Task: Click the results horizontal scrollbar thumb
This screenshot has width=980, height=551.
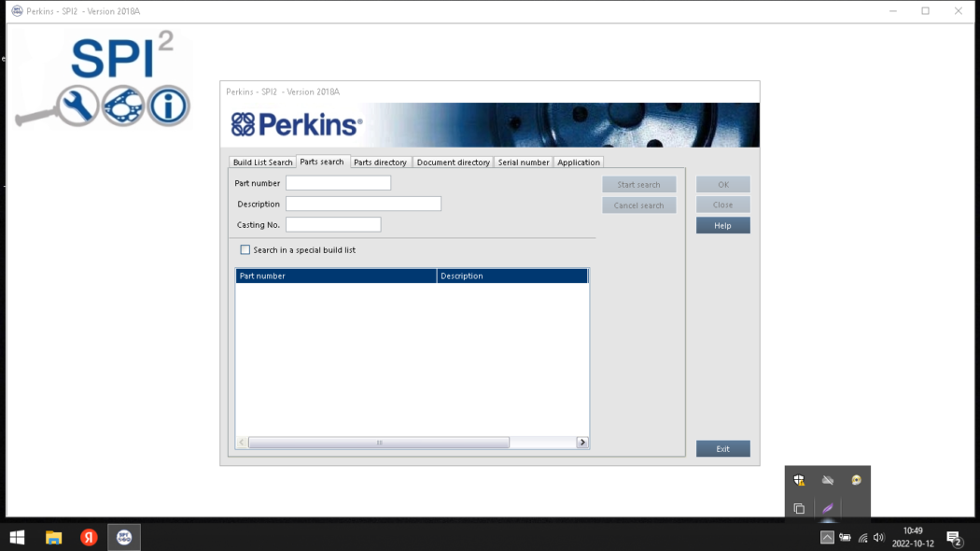Action: (379, 442)
